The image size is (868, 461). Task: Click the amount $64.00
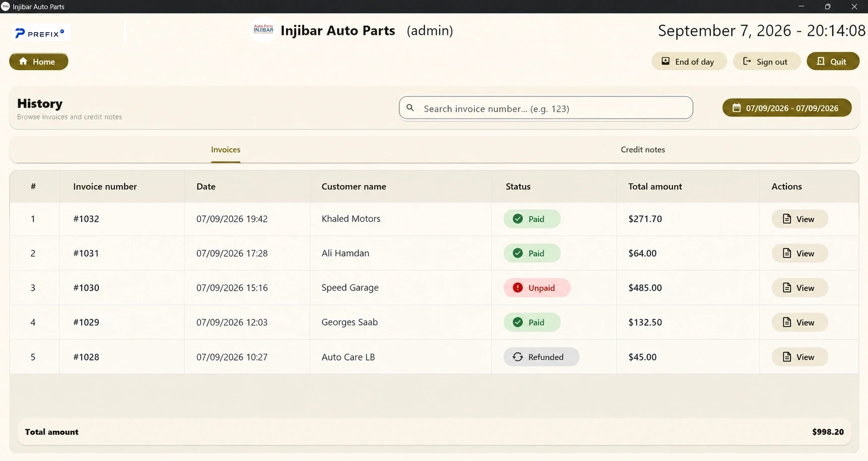click(x=643, y=253)
